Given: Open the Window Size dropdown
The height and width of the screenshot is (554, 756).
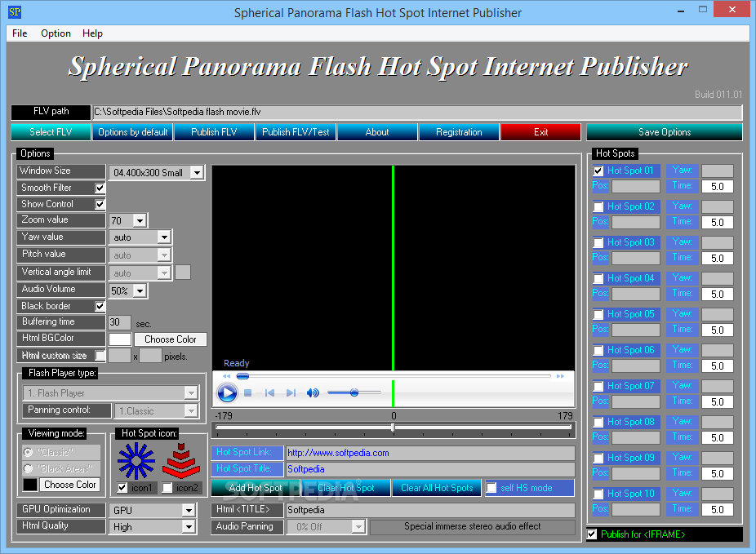Looking at the screenshot, I should [x=158, y=172].
